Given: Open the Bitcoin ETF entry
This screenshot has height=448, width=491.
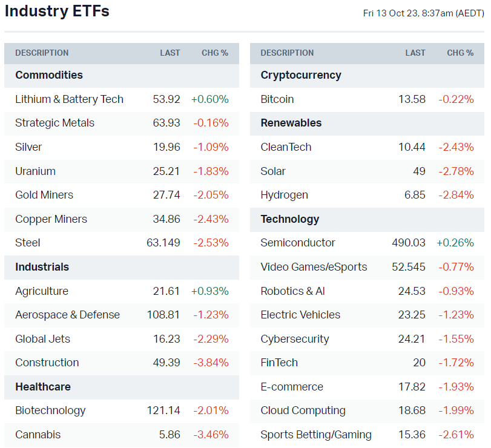Looking at the screenshot, I should pos(277,99).
